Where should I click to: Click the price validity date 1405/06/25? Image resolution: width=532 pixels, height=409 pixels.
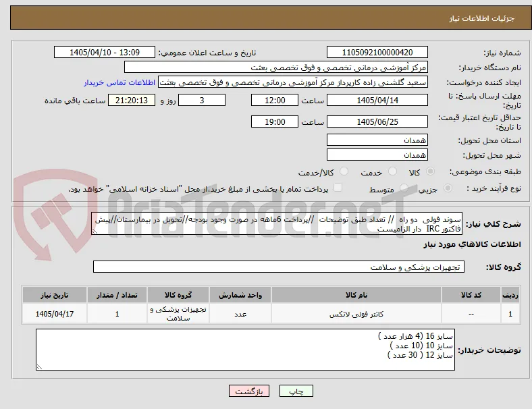tap(377, 121)
